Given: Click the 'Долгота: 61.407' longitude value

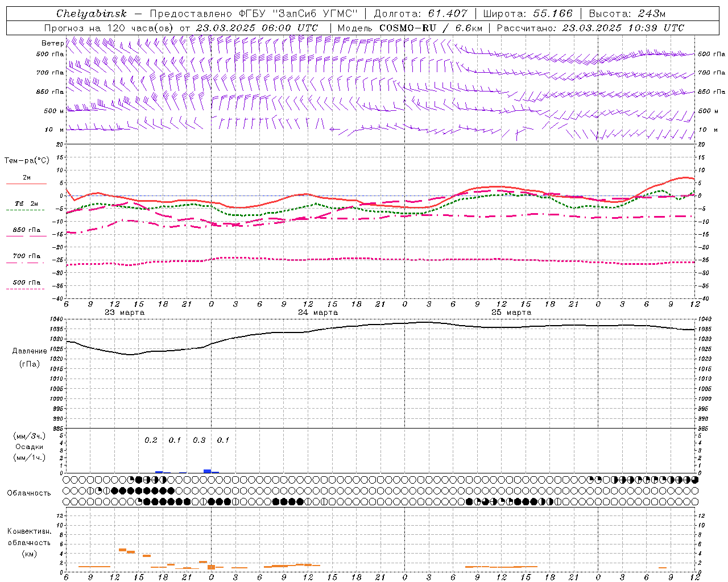Looking at the screenshot, I should click(420, 14).
